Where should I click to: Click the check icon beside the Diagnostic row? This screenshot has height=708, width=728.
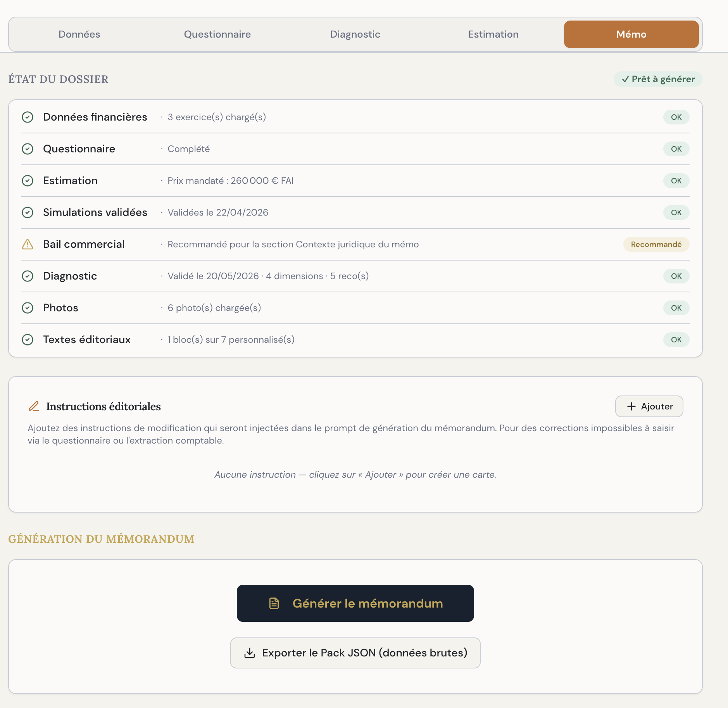click(x=28, y=276)
